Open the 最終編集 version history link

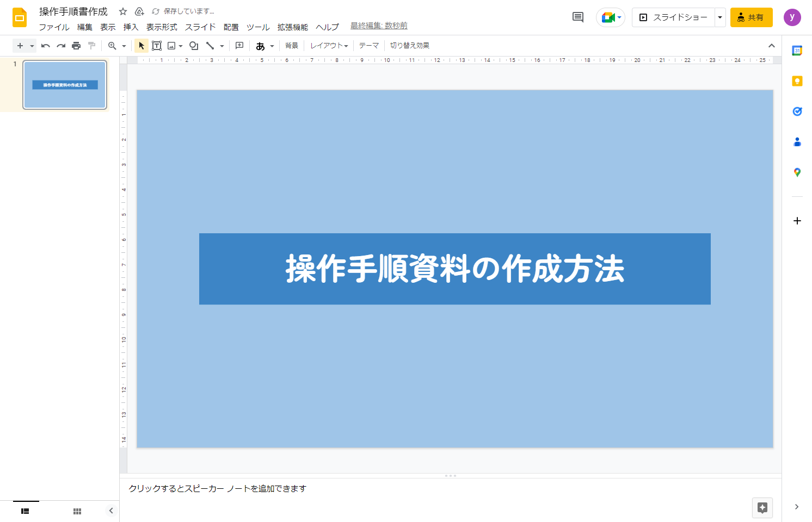[379, 26]
